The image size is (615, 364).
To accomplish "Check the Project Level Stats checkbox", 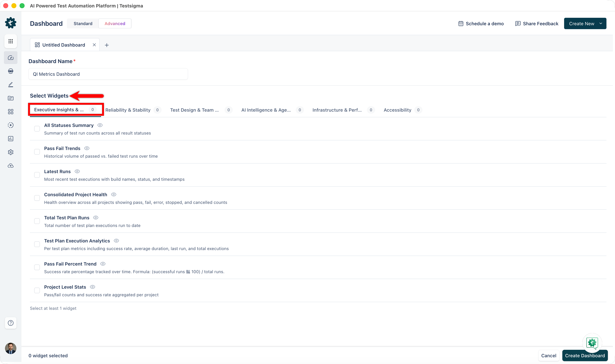I will tap(37, 290).
